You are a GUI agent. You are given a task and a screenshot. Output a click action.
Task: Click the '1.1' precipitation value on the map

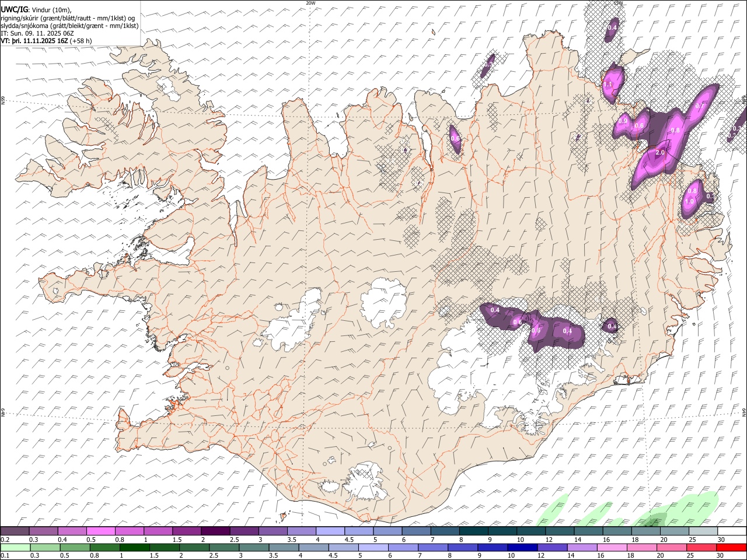click(608, 85)
